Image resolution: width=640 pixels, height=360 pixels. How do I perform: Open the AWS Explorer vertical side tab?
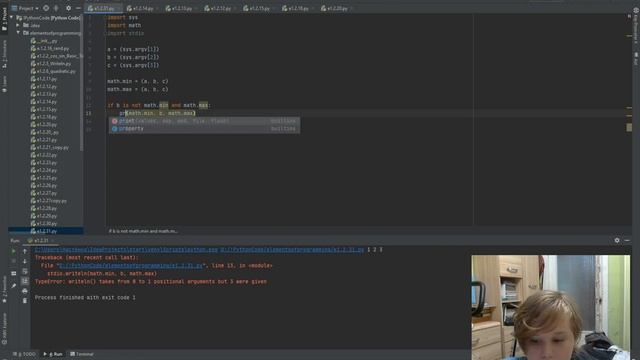(x=4, y=328)
